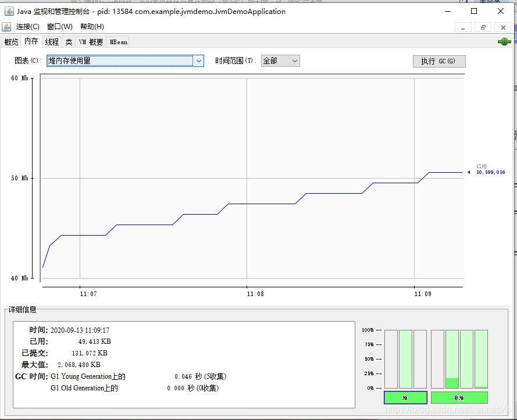
Task: Select the first non-heap memory pool bar
Action: tap(437, 359)
